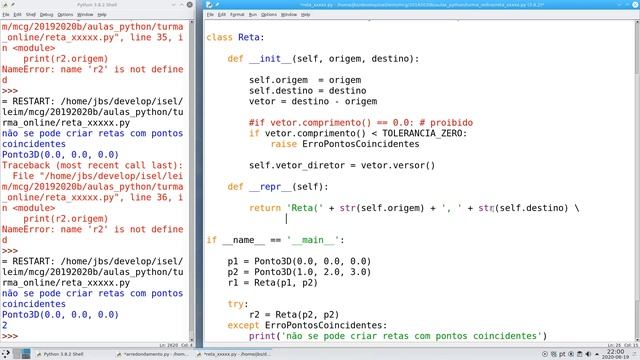Image resolution: width=640 pixels, height=360 pixels.
Task: Click the 'return 'Reta('' line
Action: point(414,208)
